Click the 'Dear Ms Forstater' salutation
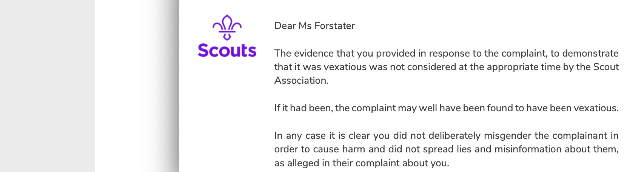The image size is (644, 172). [314, 26]
